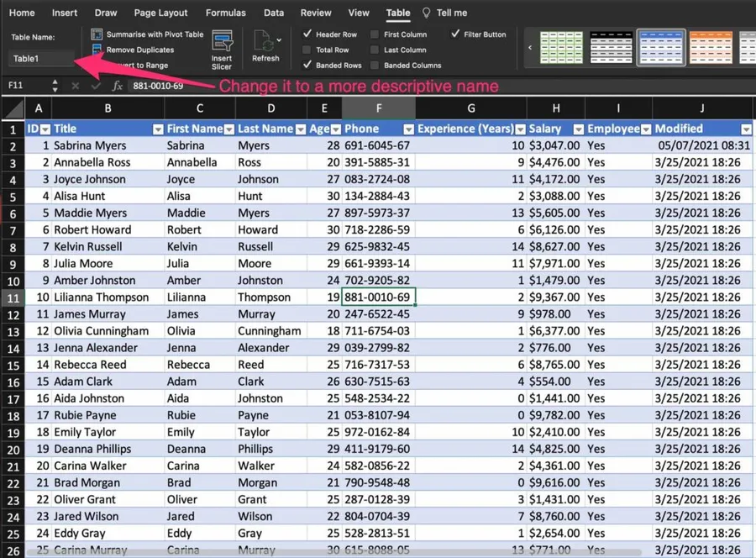
Task: Click the Refresh icon
Action: pyautogui.click(x=264, y=42)
